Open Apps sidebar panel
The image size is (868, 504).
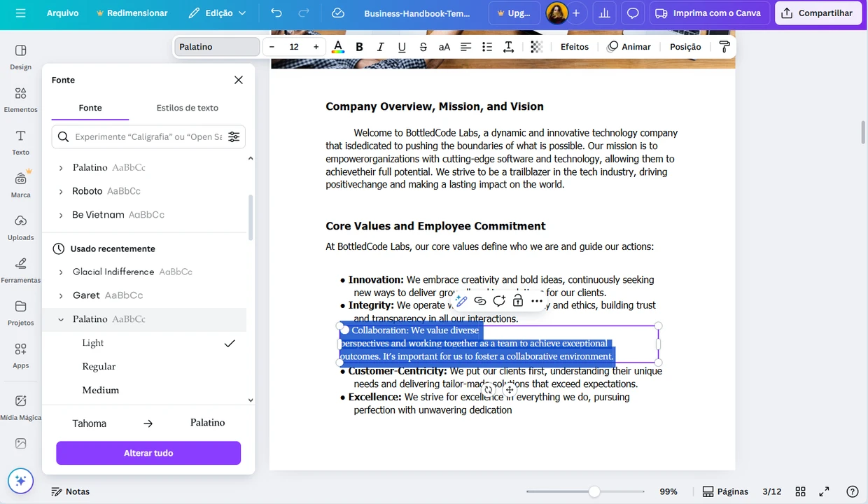tap(20, 356)
